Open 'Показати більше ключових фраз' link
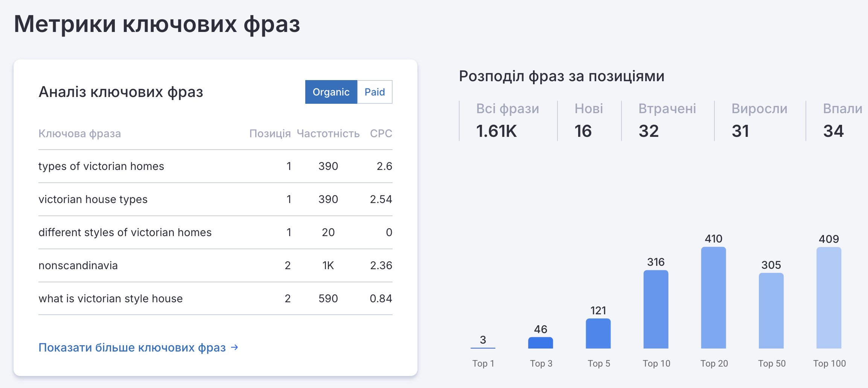The image size is (868, 388). pyautogui.click(x=132, y=347)
